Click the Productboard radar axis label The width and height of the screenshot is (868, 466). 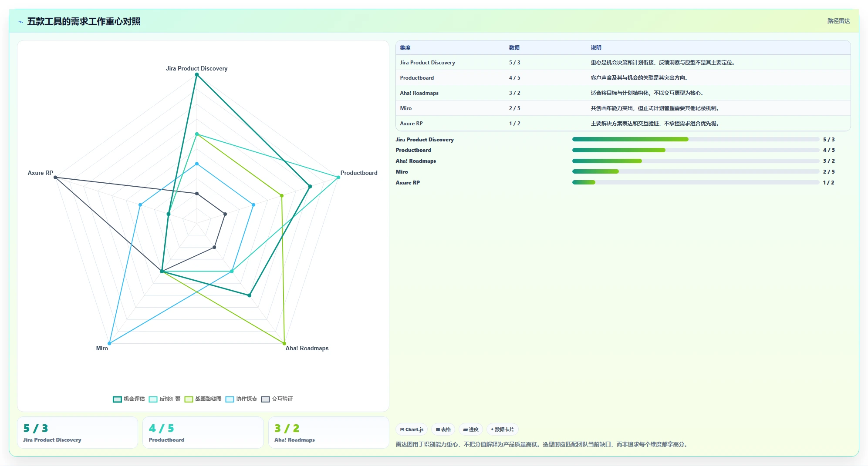pos(359,173)
